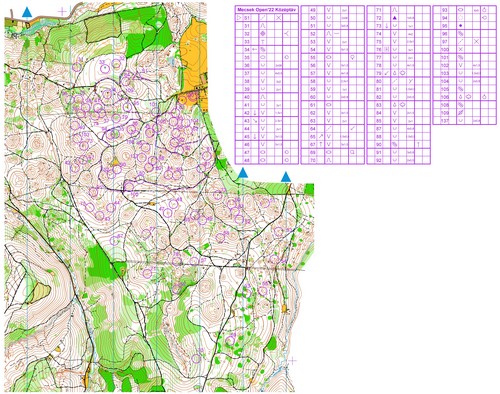Click the magenta registration cross at the bottom right
500x394 pixels.
point(292,360)
